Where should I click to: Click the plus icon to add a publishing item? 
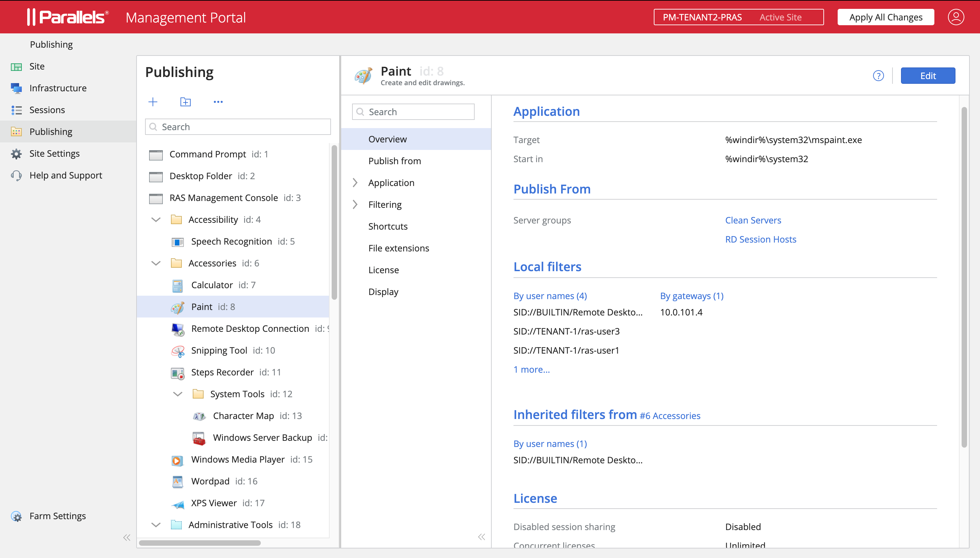pos(153,102)
